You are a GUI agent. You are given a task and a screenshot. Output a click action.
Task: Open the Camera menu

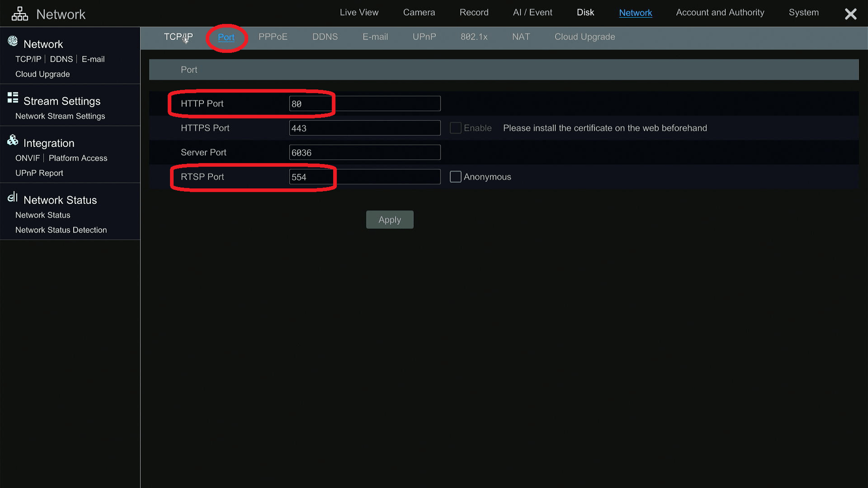[x=418, y=12]
